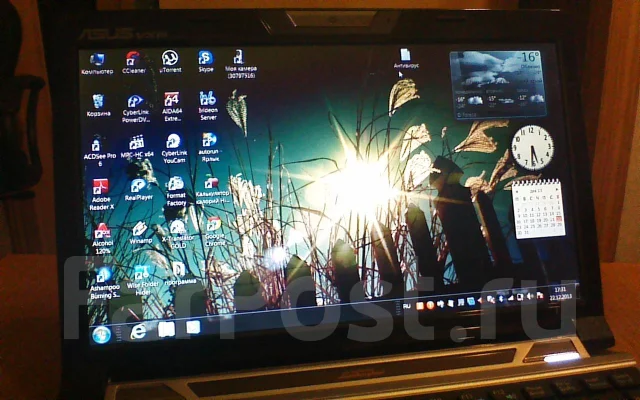Screen dimensions: 640x400
Task: Select the RealPlayer desktop icon
Action: pos(138,190)
